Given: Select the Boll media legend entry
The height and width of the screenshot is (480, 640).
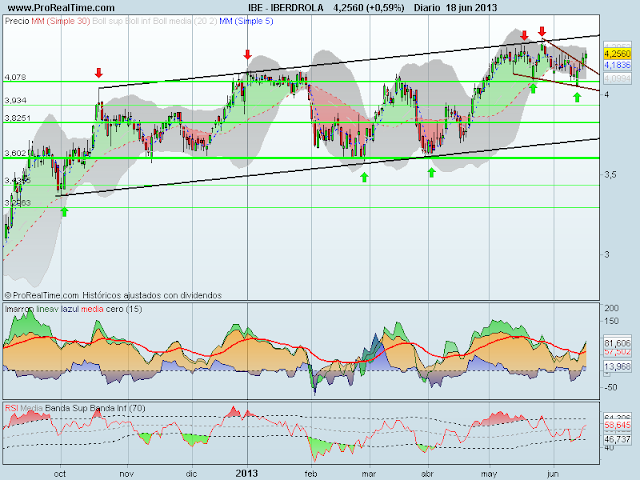Looking at the screenshot, I should [172, 21].
